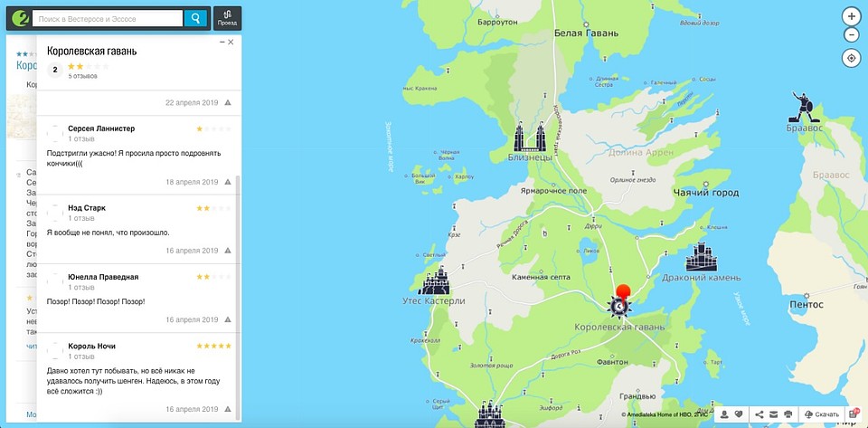868x428 pixels.
Task: Click the castle icon at the map bottom edge
Action: tap(490, 413)
